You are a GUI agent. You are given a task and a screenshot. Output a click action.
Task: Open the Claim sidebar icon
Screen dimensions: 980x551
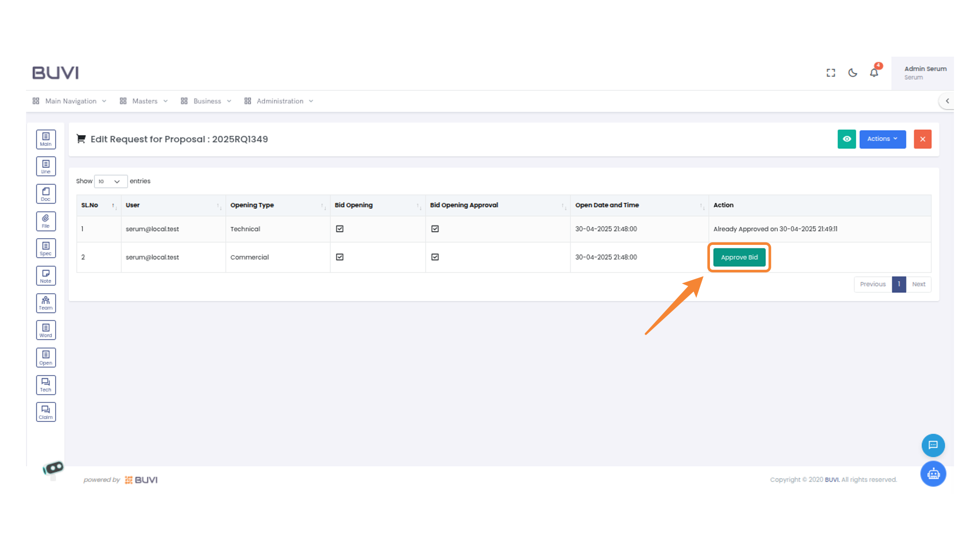(x=46, y=412)
